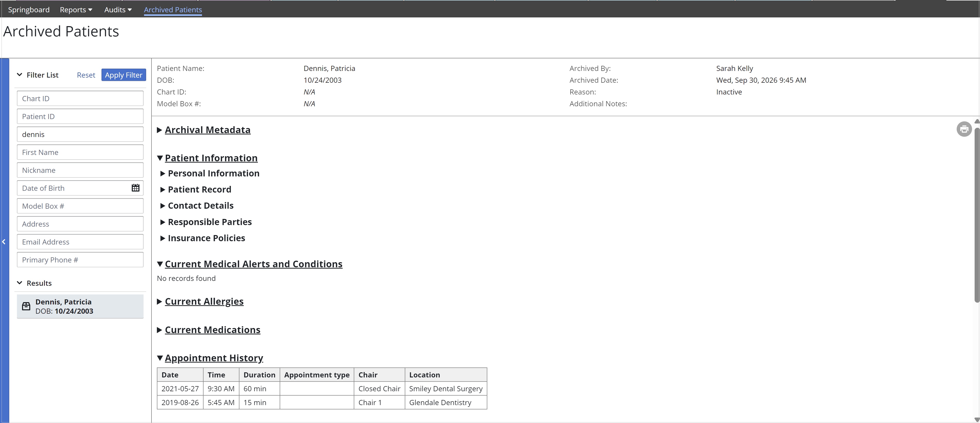This screenshot has width=980, height=423.
Task: Click the last name field containing dennis
Action: click(x=80, y=134)
